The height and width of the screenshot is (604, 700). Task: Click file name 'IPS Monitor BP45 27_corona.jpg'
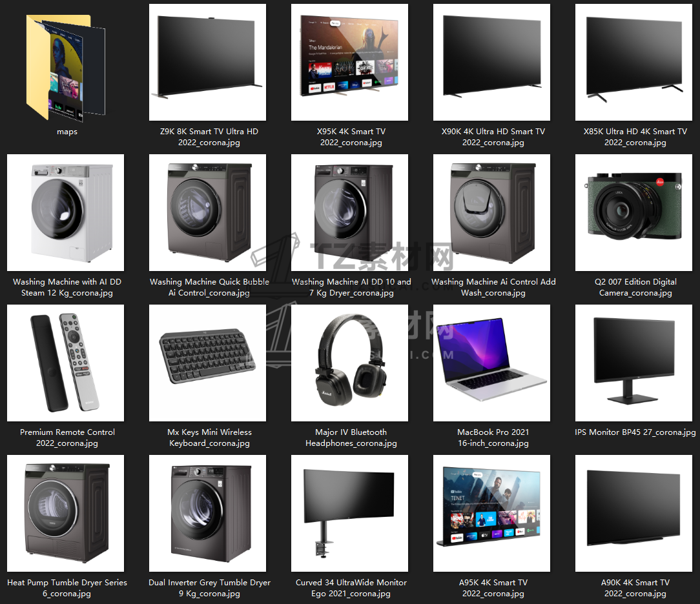[635, 432]
